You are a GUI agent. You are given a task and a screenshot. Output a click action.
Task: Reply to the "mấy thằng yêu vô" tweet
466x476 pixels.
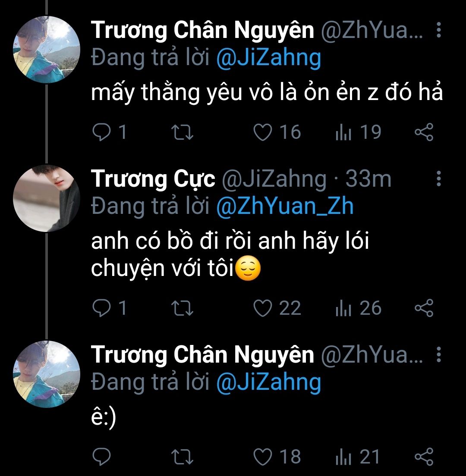click(x=102, y=132)
